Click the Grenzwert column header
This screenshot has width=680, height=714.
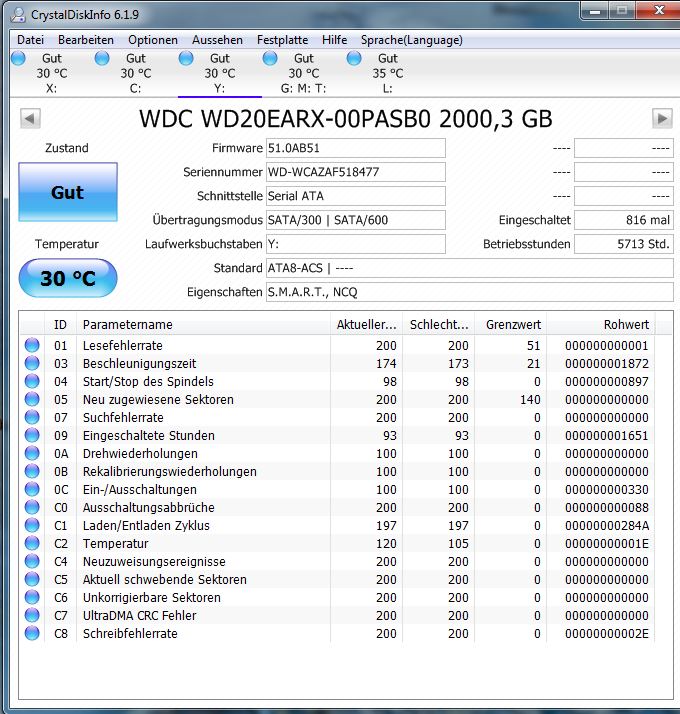point(511,325)
